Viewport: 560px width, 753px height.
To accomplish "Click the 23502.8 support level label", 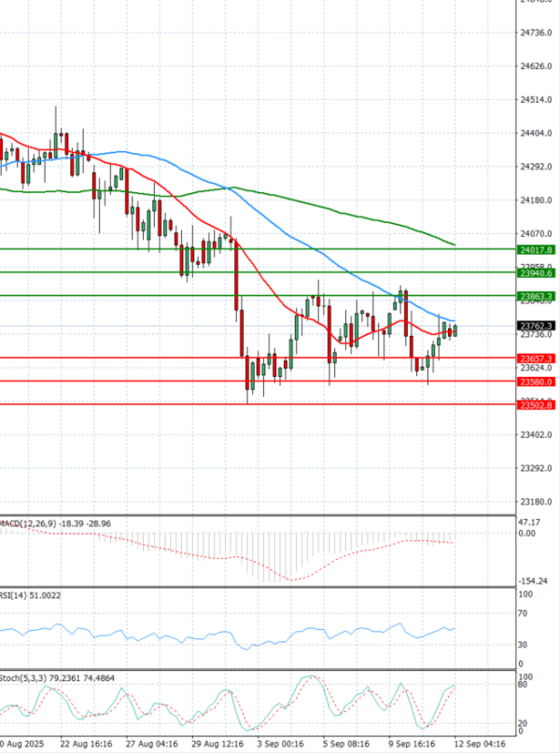I will coord(536,405).
